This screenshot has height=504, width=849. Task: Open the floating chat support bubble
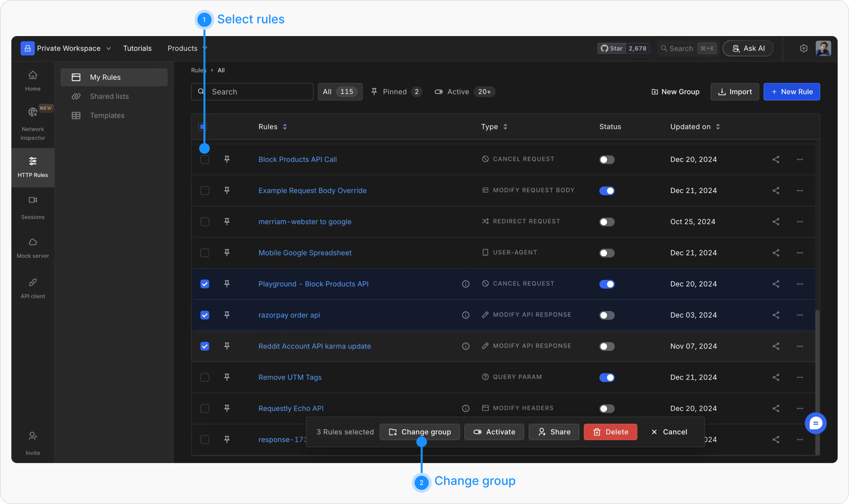(x=815, y=423)
